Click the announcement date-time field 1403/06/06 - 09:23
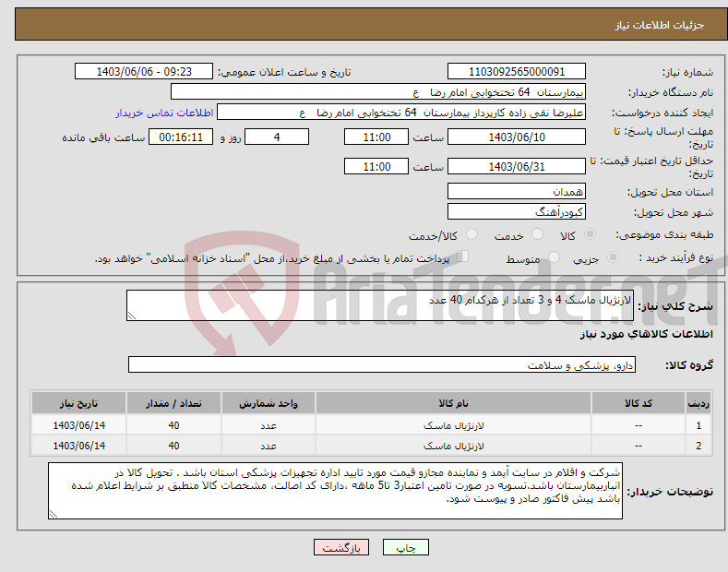This screenshot has height=572, width=728. (144, 72)
